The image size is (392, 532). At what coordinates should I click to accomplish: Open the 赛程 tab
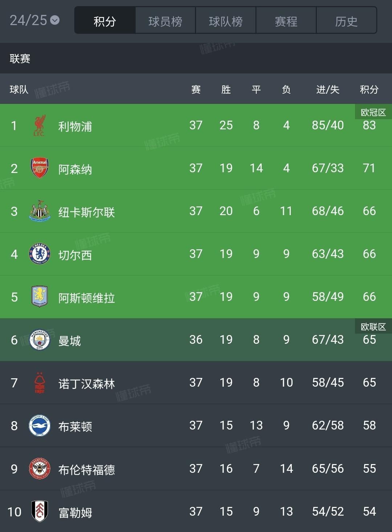pyautogui.click(x=286, y=20)
